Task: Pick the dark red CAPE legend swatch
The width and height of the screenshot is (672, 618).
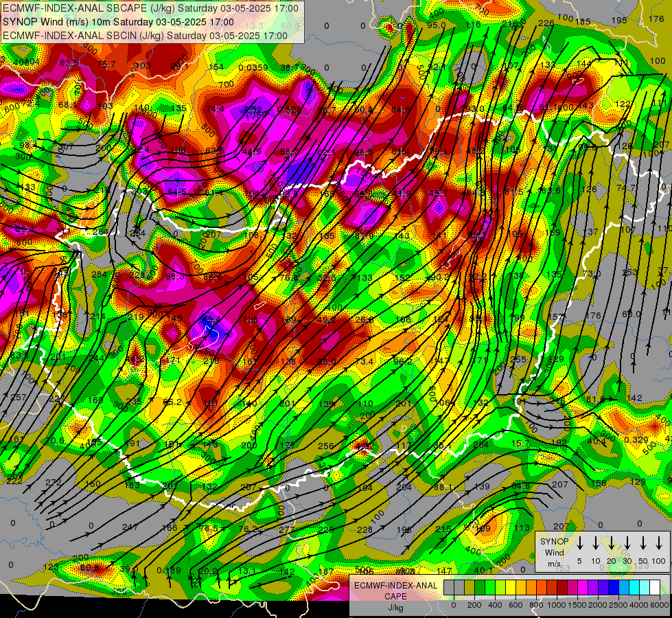Action: point(562,587)
